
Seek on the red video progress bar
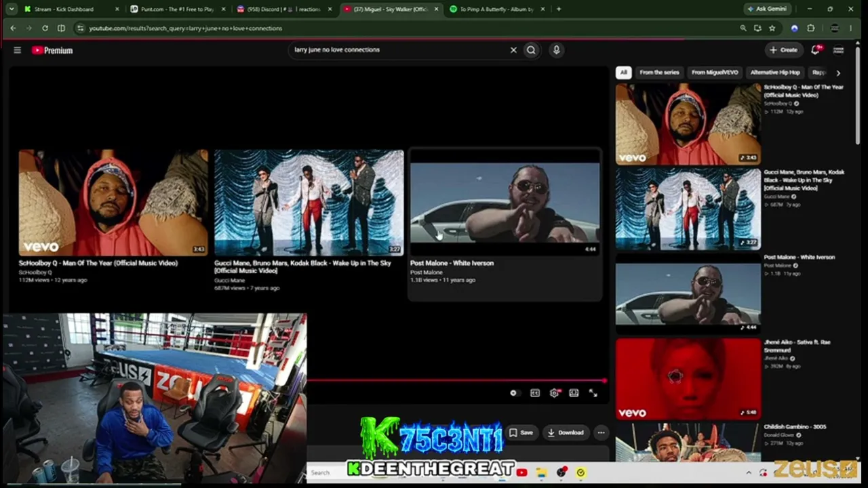pyautogui.click(x=456, y=381)
